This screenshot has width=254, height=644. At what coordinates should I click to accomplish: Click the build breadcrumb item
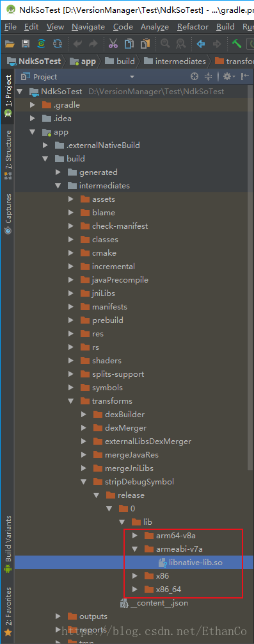(120, 62)
